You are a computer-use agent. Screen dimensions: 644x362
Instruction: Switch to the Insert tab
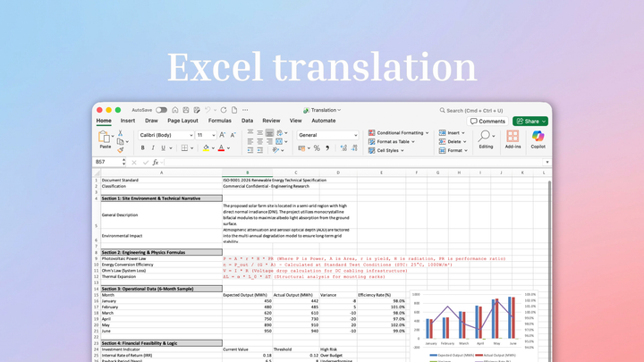(128, 121)
